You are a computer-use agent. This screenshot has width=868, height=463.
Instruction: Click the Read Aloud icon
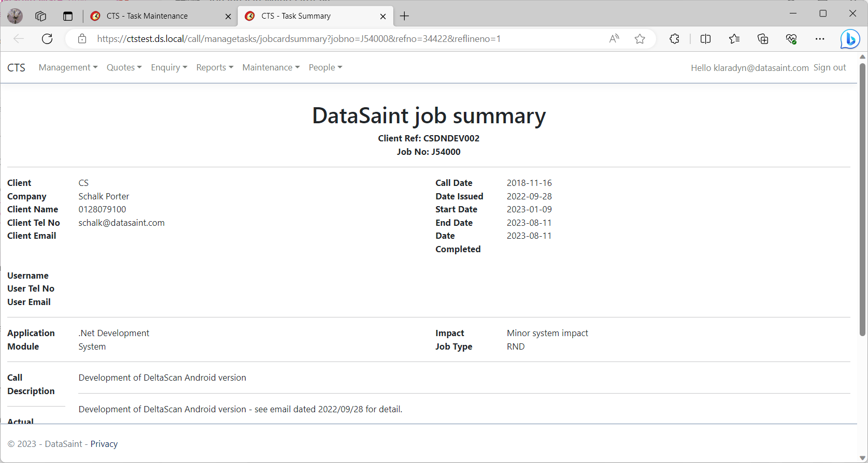[614, 39]
